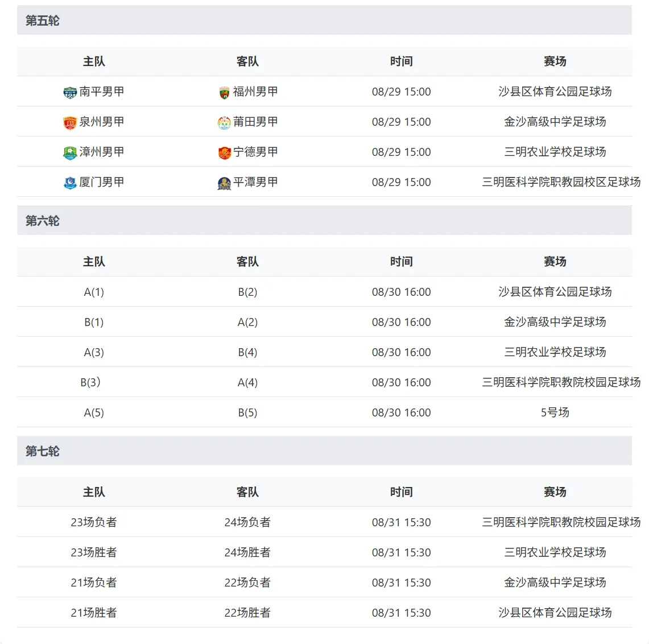Click away team cell B(2)
Viewport: 649px width, 644px height.
pos(247,292)
